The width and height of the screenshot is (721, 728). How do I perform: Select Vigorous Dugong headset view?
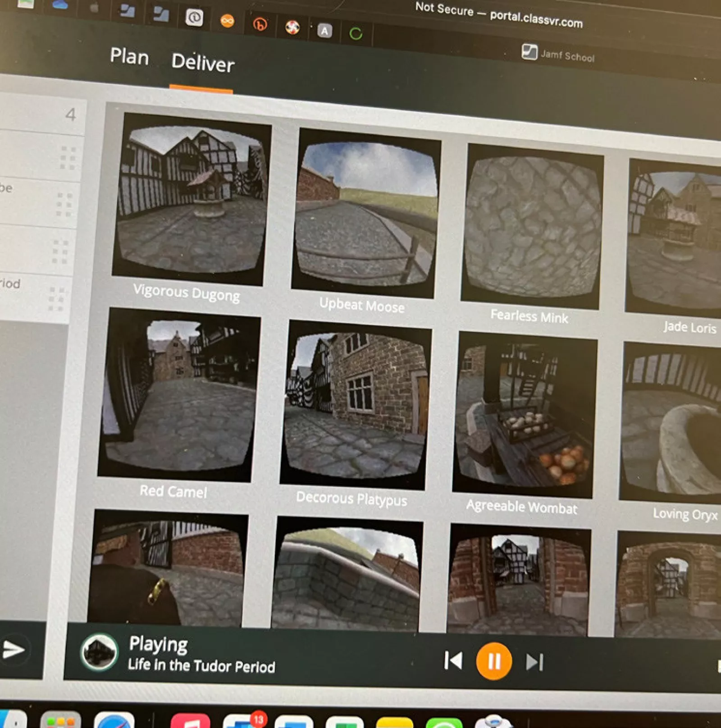[192, 199]
